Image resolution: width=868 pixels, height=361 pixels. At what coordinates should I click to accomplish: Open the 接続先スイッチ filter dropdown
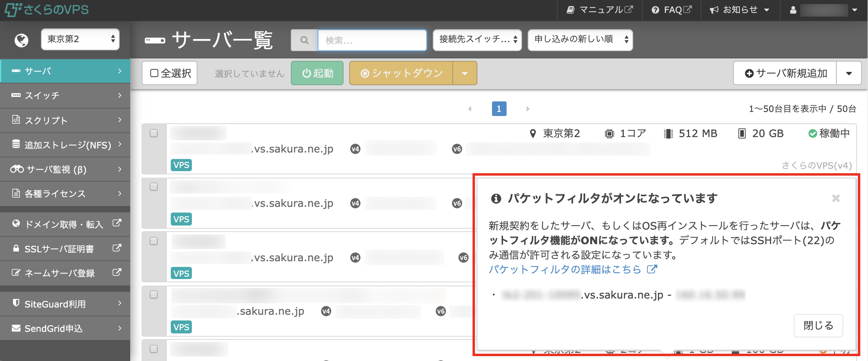pyautogui.click(x=477, y=40)
